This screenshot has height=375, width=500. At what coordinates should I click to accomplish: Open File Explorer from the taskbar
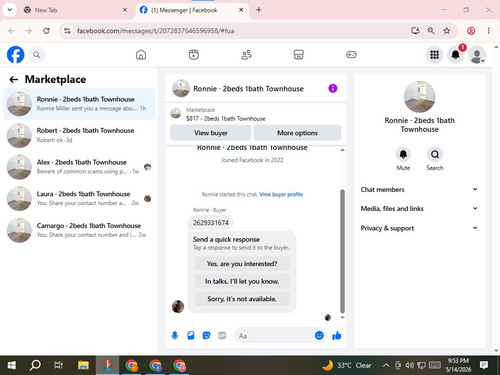[83, 365]
